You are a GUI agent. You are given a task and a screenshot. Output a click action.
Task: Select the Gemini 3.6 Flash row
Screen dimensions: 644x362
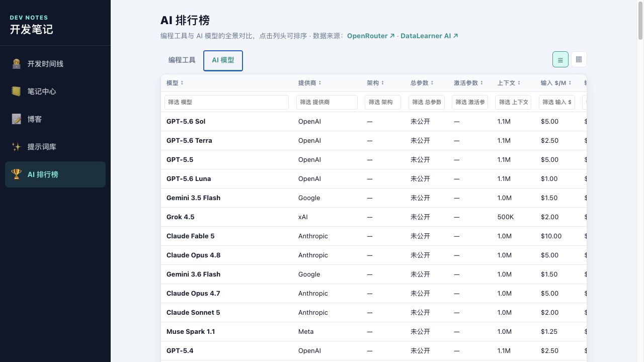(x=374, y=275)
